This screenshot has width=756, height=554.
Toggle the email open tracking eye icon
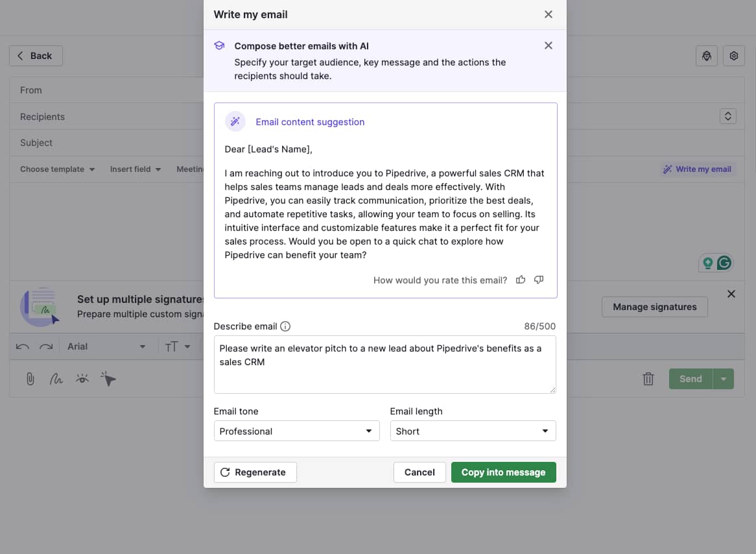(x=82, y=379)
